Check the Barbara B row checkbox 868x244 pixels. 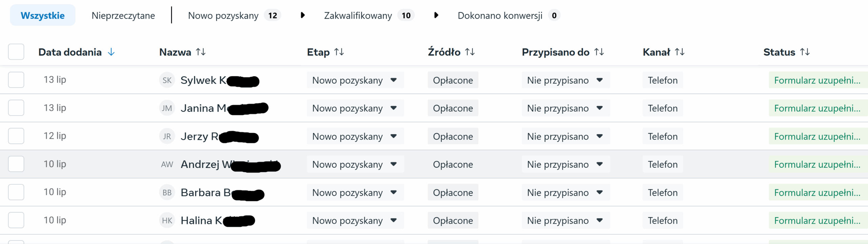tap(16, 192)
